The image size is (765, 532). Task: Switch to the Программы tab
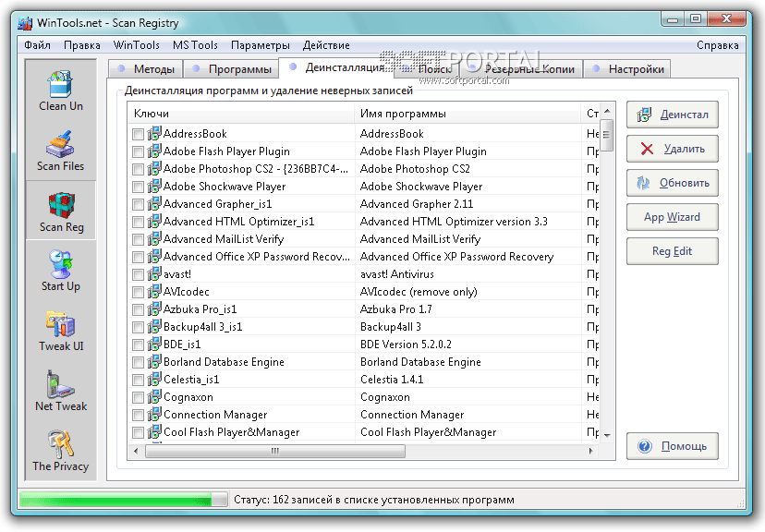[232, 69]
